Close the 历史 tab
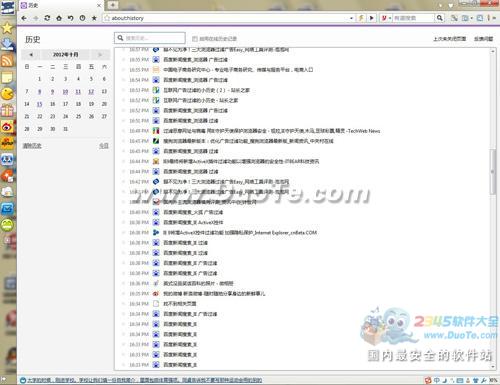Viewport: 500px width, 385px height. pyautogui.click(x=99, y=5)
